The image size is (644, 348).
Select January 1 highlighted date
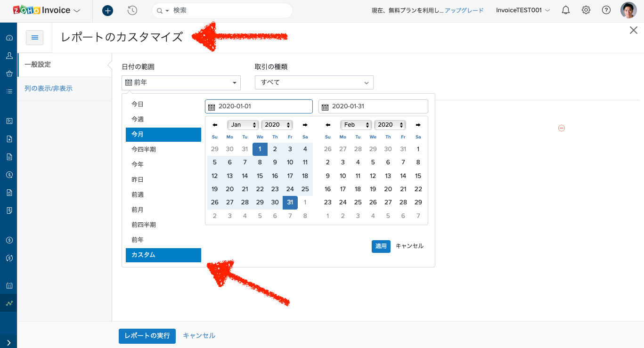pyautogui.click(x=260, y=149)
